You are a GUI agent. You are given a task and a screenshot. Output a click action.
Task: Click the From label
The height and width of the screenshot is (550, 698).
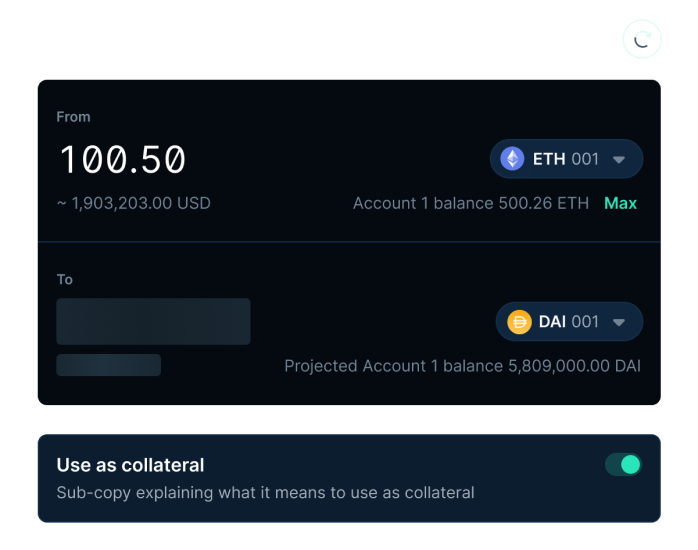[x=73, y=117]
